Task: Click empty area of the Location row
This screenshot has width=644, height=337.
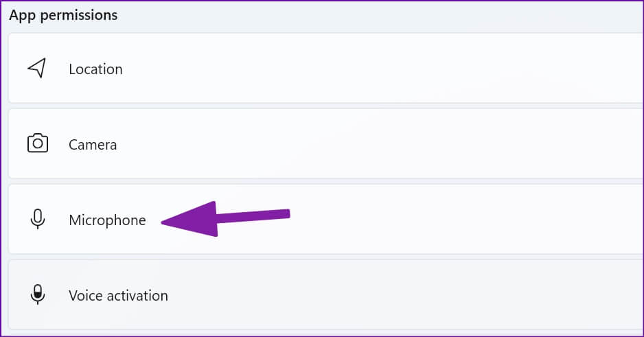Action: coord(378,69)
